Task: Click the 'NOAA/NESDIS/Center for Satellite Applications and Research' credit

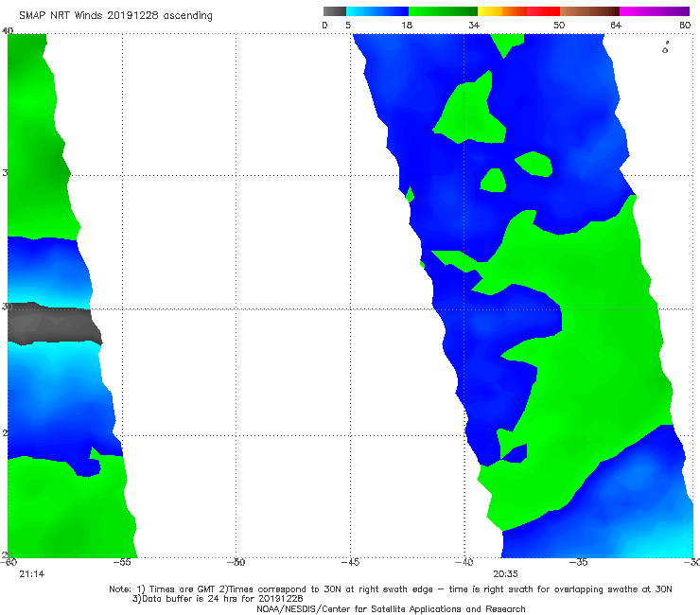Action: (x=391, y=609)
